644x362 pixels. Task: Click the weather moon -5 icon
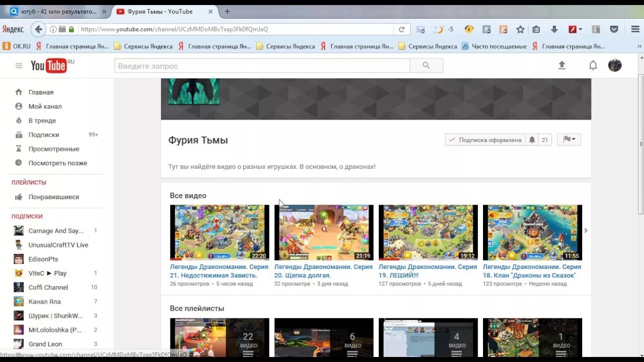[x=443, y=29]
